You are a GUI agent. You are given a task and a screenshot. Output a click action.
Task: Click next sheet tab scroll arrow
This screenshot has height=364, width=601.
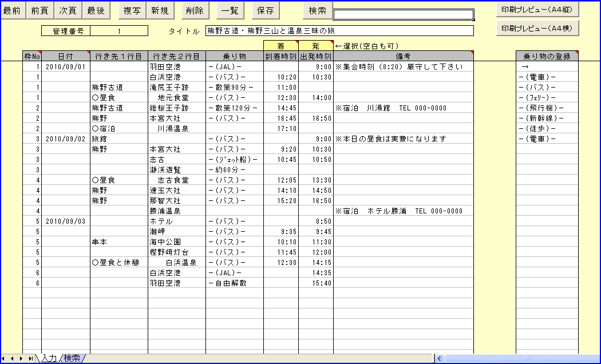click(21, 358)
